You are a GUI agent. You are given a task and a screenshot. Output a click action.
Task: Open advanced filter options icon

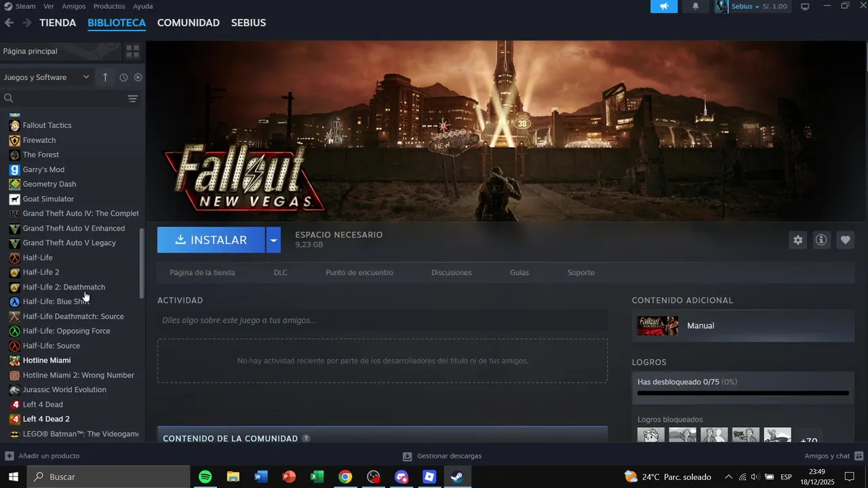coord(133,99)
